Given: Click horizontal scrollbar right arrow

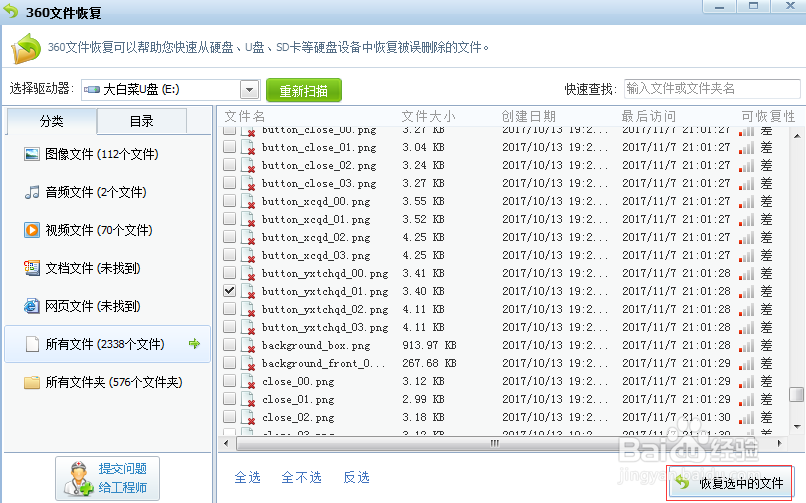Looking at the screenshot, I should tap(780, 443).
